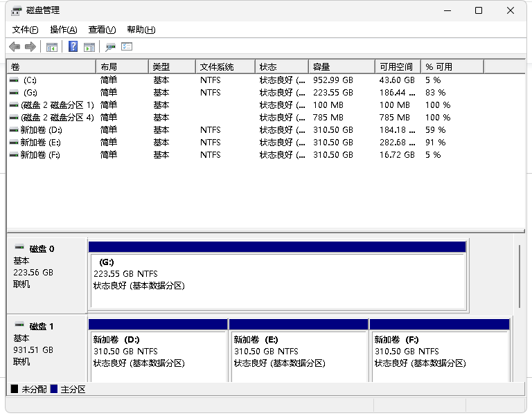Click the vertical scrollbar of disk pane
This screenshot has width=532, height=418.
click(x=519, y=277)
